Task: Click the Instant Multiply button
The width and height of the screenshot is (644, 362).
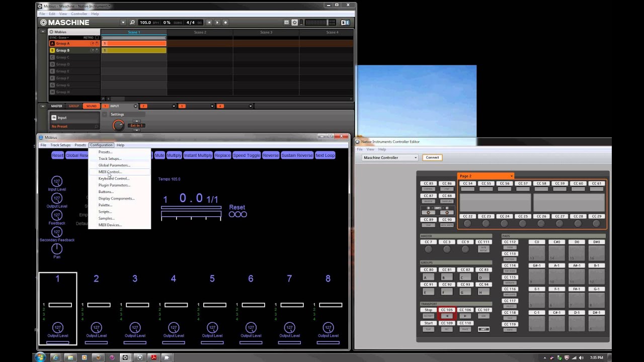Action: 198,155
